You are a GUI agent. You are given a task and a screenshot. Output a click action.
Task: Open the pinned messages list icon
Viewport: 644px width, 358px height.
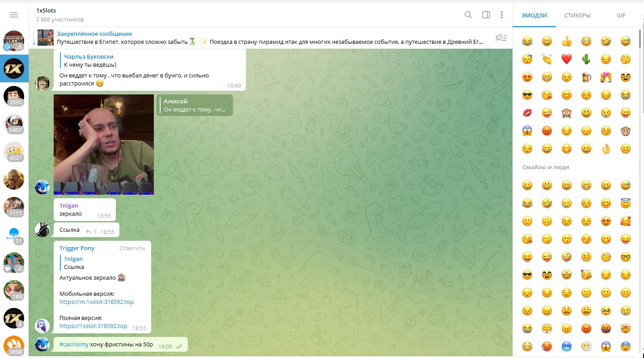(501, 38)
